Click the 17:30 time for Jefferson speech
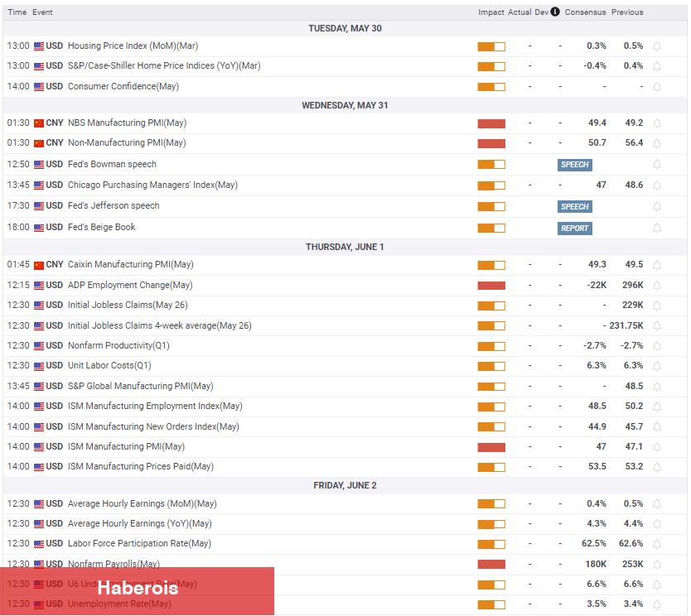Screen dimensions: 691x616 (x=18, y=205)
